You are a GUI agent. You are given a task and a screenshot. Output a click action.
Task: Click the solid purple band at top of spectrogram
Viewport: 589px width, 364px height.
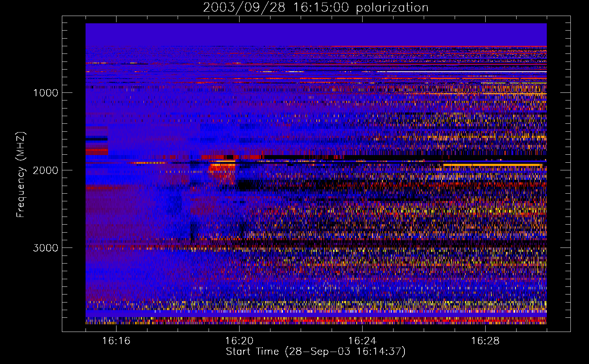click(316, 35)
